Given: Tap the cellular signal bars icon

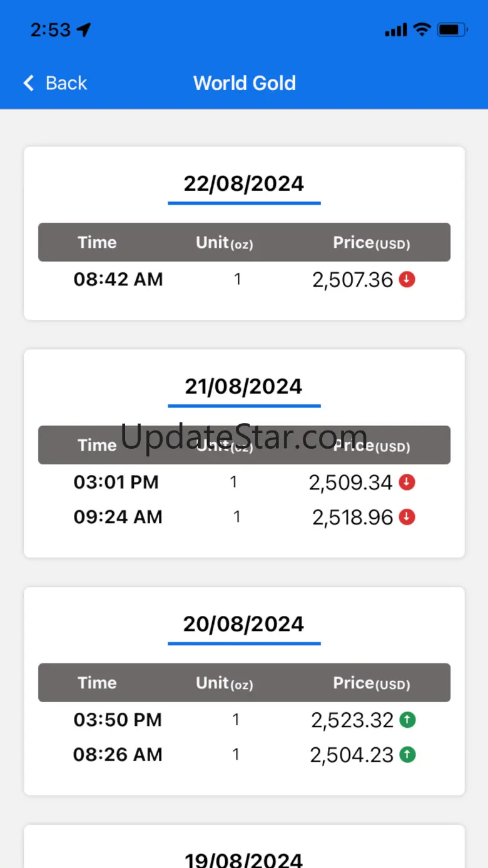Looking at the screenshot, I should click(x=396, y=30).
